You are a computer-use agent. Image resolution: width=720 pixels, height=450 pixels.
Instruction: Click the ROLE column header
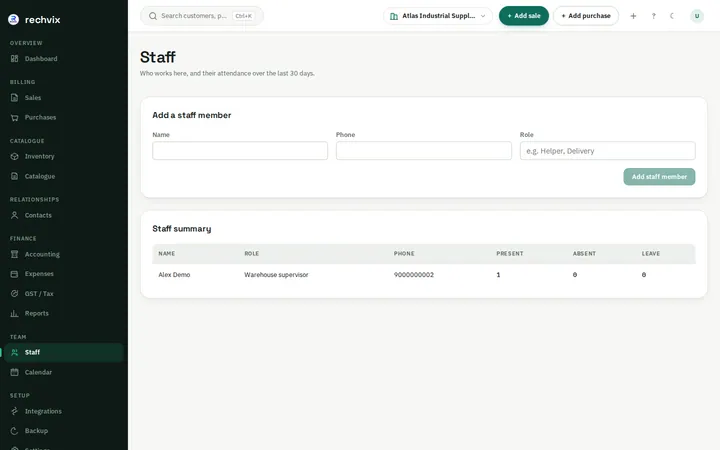click(x=252, y=253)
